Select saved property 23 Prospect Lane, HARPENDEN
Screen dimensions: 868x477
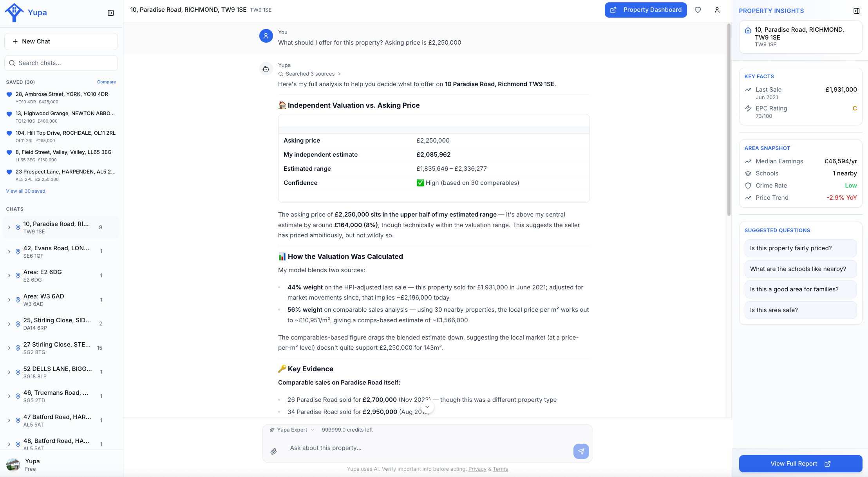click(x=61, y=175)
